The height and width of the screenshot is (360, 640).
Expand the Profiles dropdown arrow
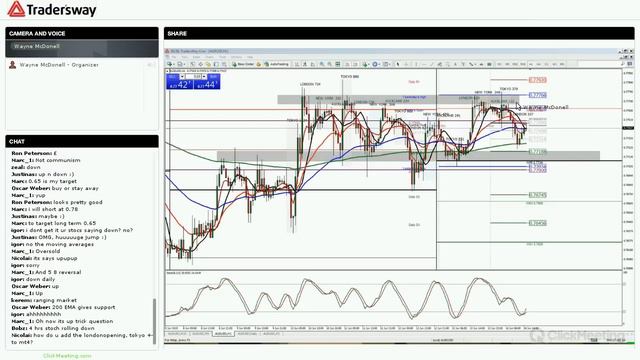184,64
